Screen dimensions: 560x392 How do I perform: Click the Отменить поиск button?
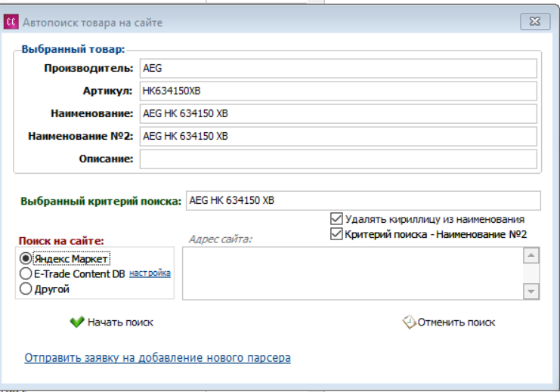point(449,323)
